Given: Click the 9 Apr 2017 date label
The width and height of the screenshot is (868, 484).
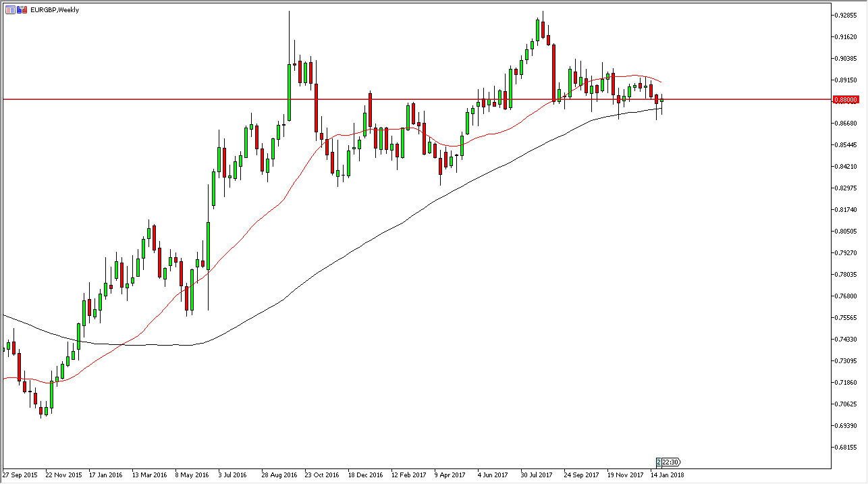Looking at the screenshot, I should [450, 475].
